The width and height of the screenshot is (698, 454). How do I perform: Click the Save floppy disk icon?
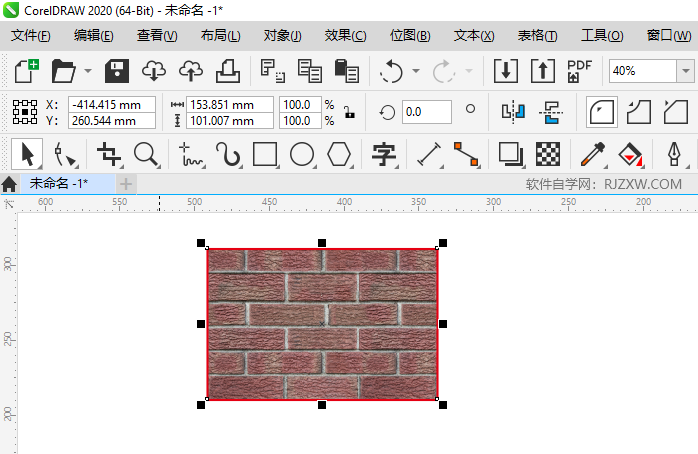click(118, 71)
